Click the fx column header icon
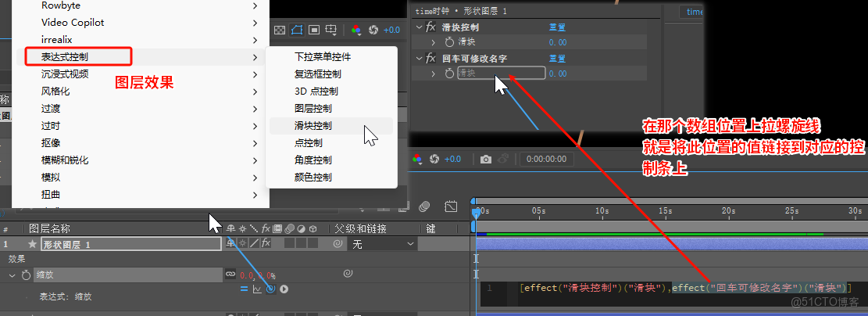The height and width of the screenshot is (316, 868). 266,228
